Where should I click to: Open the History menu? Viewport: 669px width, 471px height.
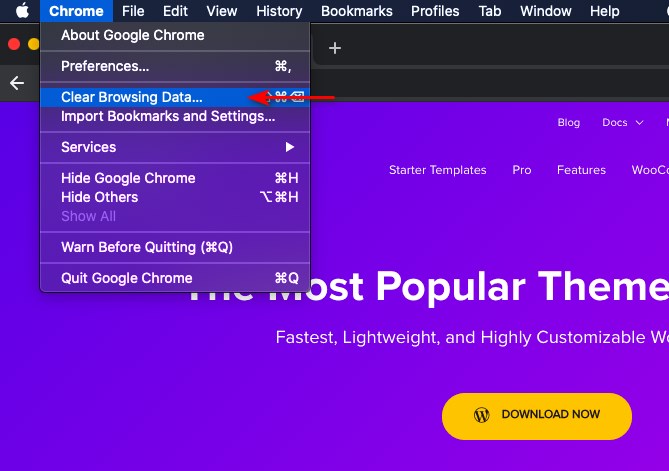click(279, 11)
